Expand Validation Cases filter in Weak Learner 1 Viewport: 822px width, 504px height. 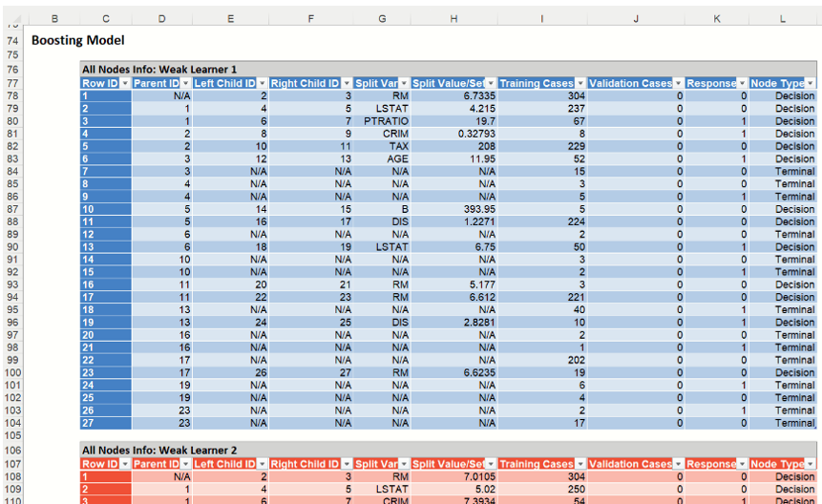(x=677, y=84)
